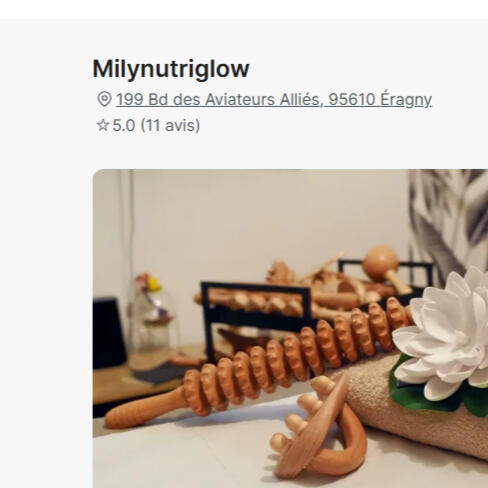
Task: Click the 95610 Éragny part of the address
Action: (x=380, y=99)
